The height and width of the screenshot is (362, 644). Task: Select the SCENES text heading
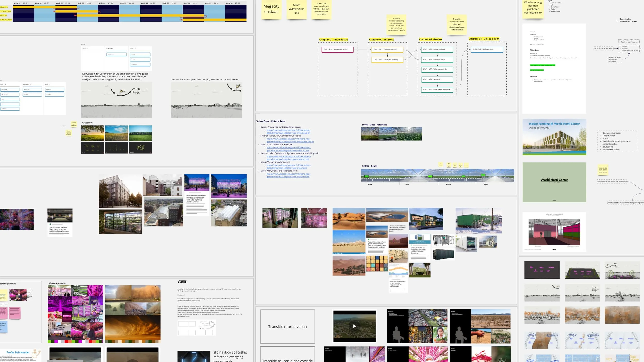[182, 282]
